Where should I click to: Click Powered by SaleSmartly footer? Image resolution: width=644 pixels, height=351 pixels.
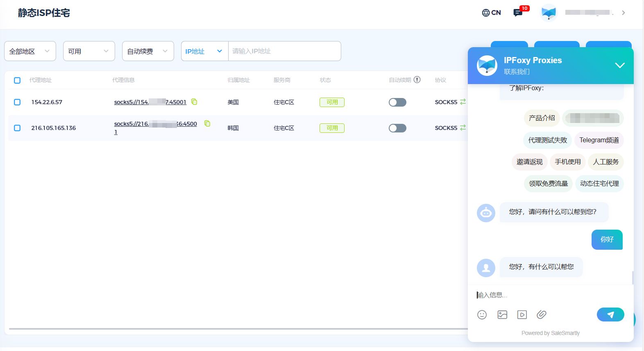coord(551,333)
